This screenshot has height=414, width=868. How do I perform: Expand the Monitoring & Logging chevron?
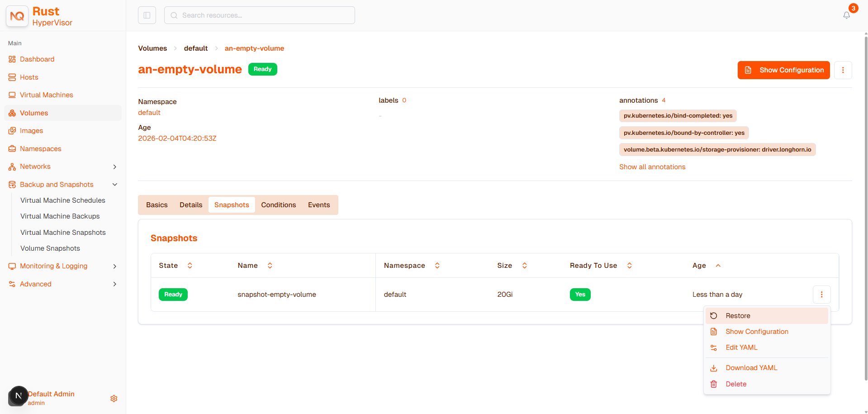point(115,266)
